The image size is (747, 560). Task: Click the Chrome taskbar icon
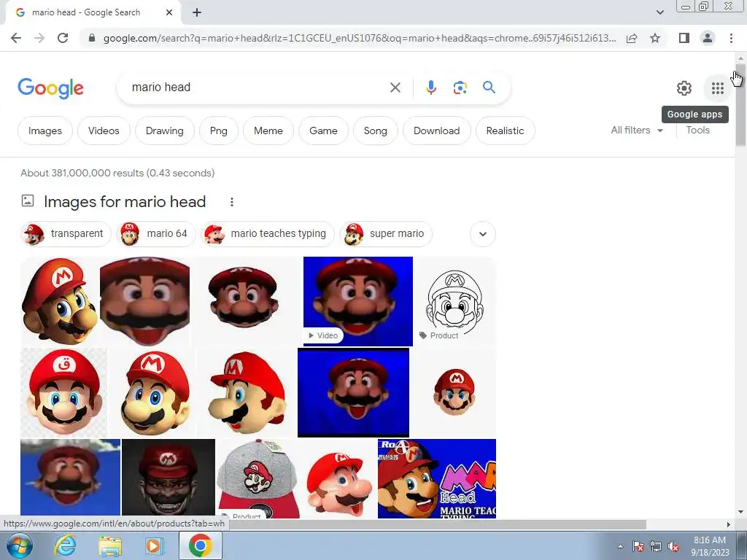click(x=200, y=545)
